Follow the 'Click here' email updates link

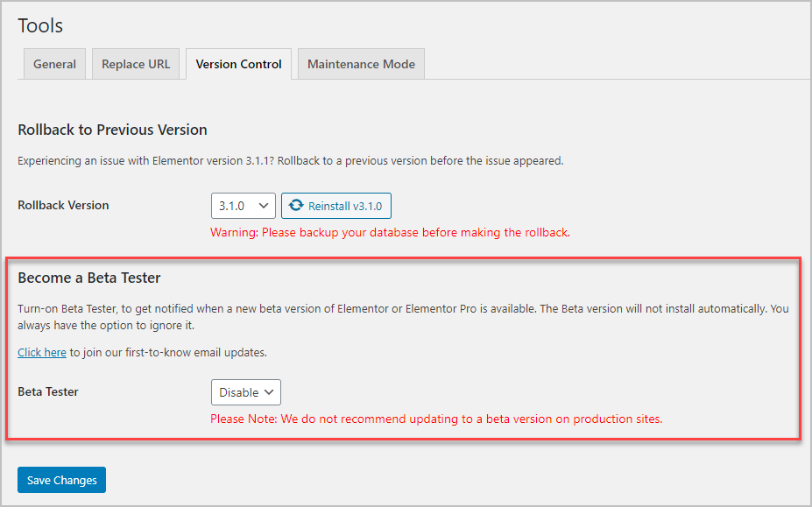[x=41, y=352]
